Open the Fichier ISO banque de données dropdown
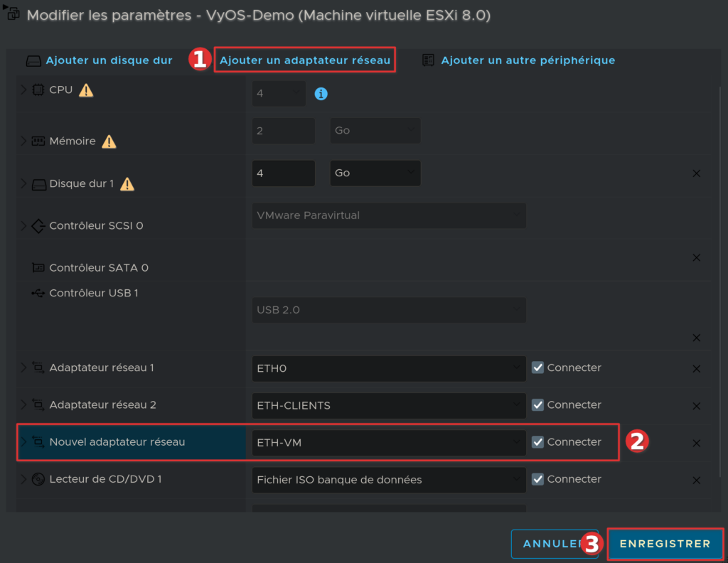Viewport: 728px width, 563px height. 389,480
